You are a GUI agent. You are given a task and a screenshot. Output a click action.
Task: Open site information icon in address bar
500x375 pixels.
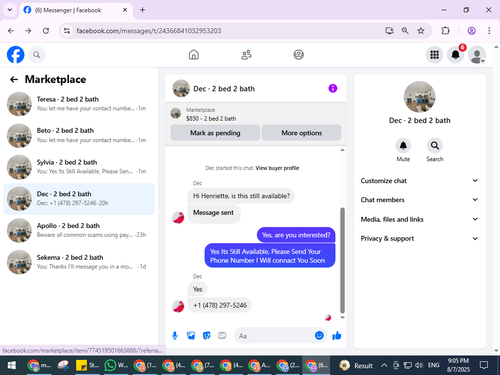[x=67, y=31]
